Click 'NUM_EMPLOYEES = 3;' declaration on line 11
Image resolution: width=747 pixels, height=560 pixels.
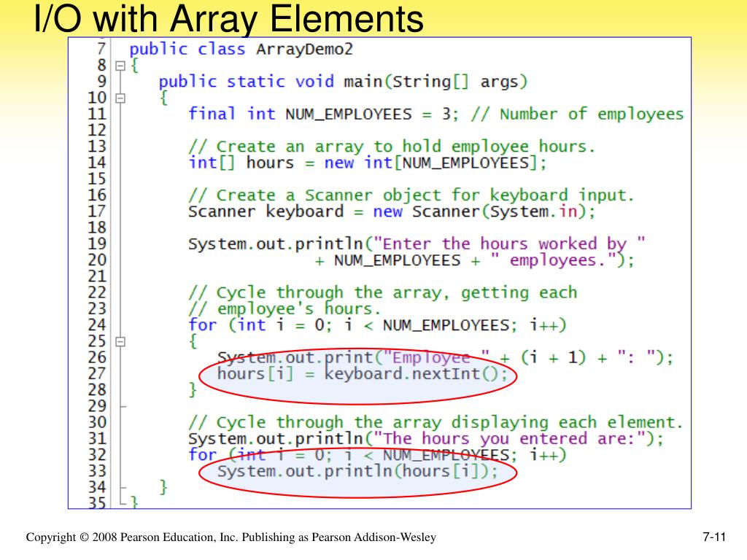[371, 114]
